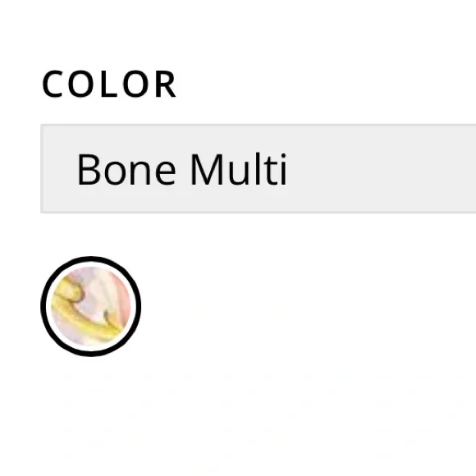Viewport: 476px width, 476px height.
Task: Click the letter C of the COLOR label
Action: [53, 84]
